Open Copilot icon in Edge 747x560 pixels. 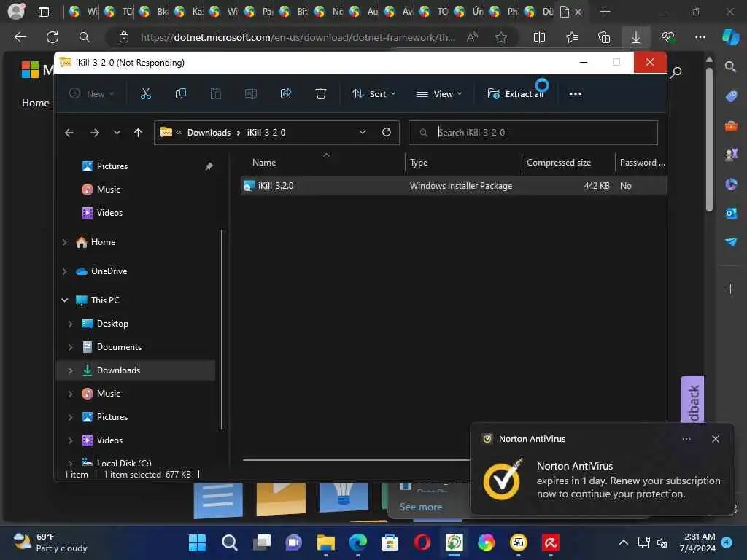coord(731,37)
